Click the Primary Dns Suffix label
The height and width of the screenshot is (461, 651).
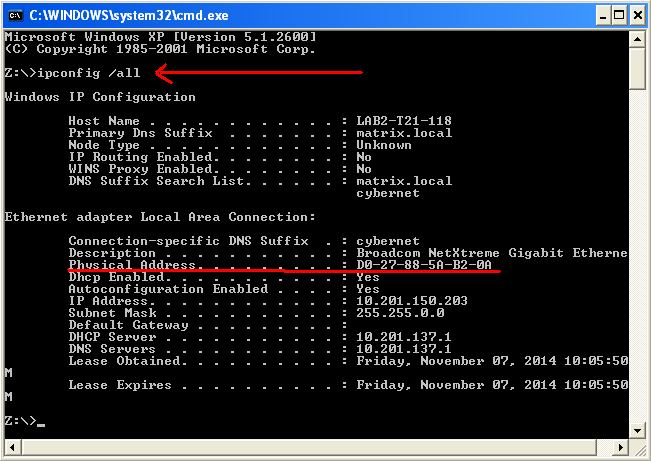[x=140, y=133]
